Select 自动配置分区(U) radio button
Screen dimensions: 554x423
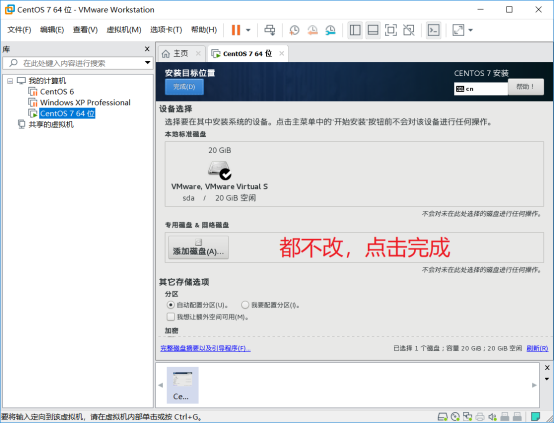click(170, 305)
